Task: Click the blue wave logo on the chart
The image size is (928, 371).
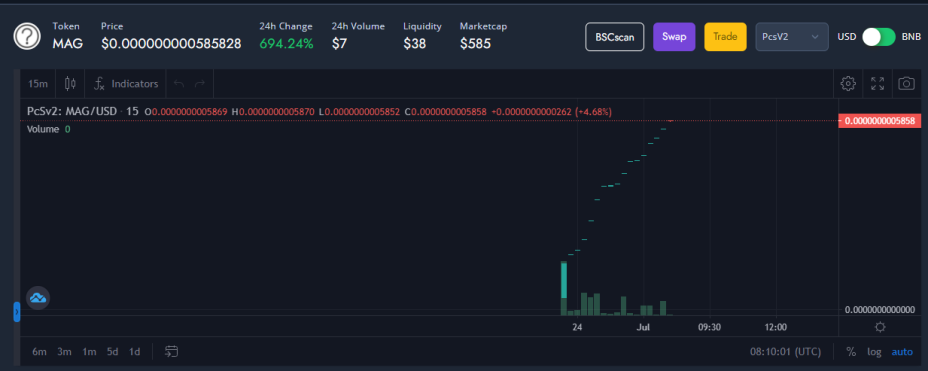Action: point(38,298)
